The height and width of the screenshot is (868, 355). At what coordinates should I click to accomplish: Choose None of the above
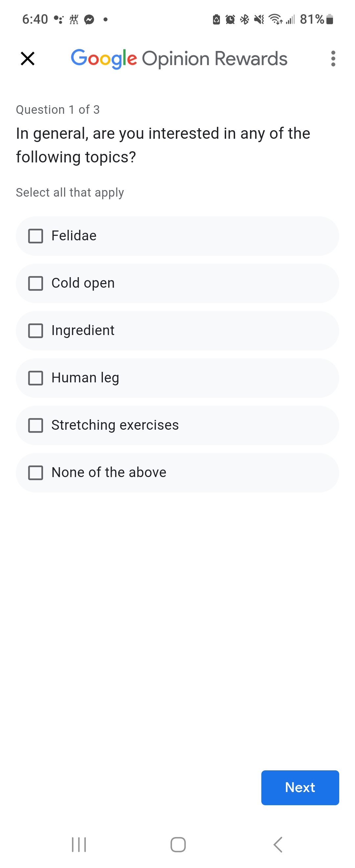click(36, 473)
